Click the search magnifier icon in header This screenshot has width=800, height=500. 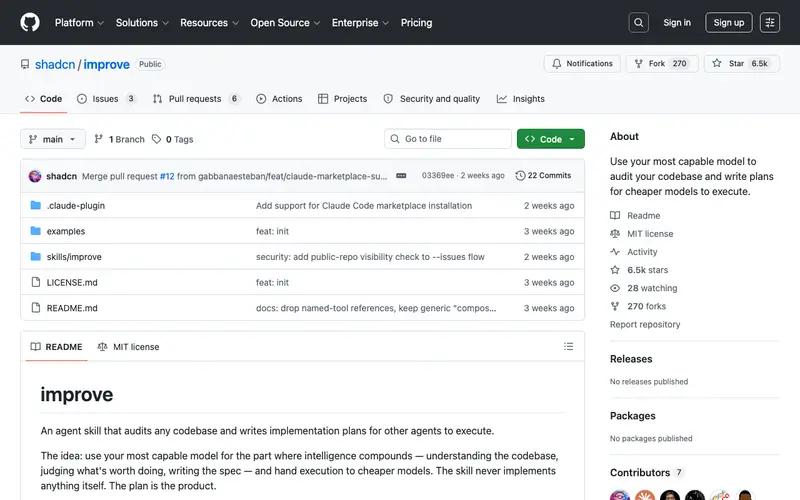point(638,22)
